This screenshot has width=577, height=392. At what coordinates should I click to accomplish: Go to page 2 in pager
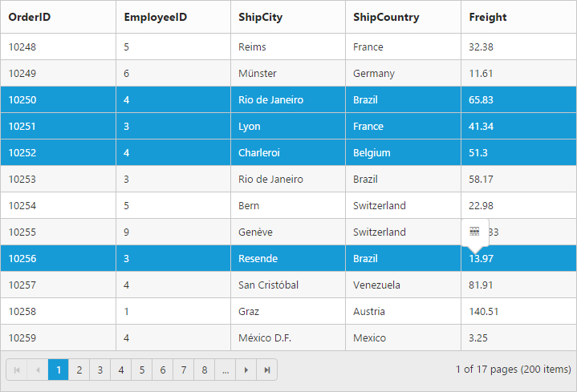tap(79, 370)
